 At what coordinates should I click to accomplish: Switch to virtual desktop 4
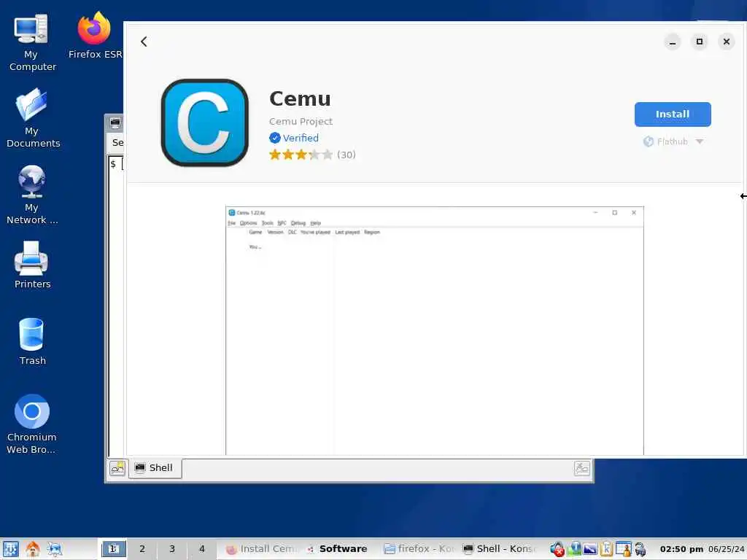pyautogui.click(x=201, y=549)
